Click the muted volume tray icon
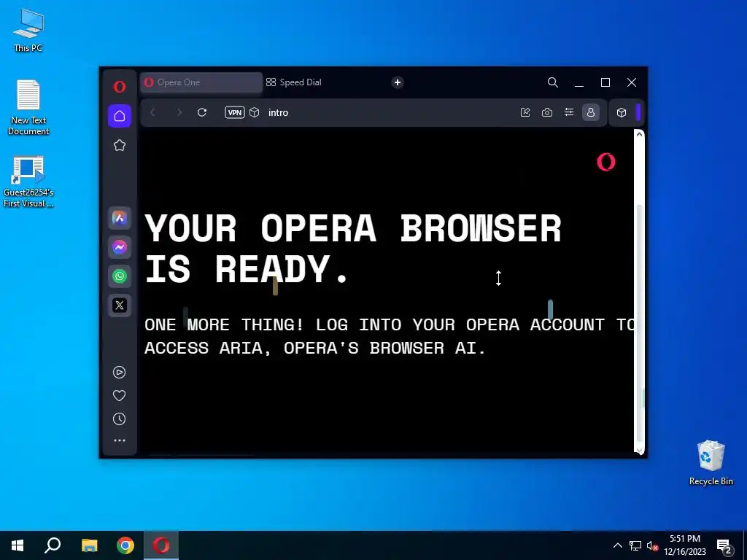This screenshot has width=747, height=560. (652, 545)
